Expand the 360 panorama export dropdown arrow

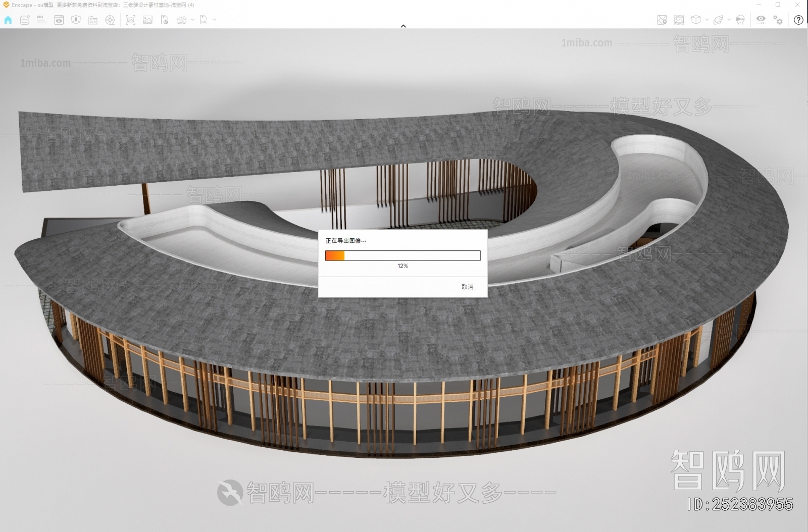pyautogui.click(x=192, y=20)
